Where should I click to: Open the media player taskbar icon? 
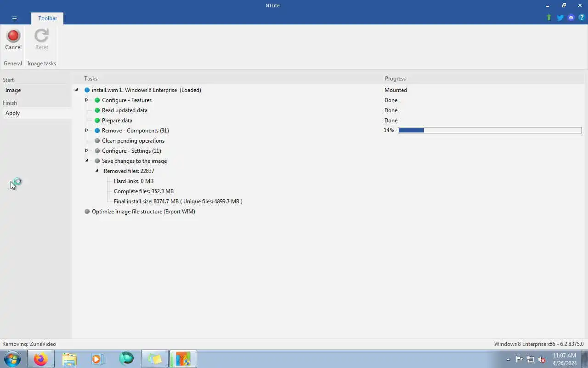[x=97, y=359]
